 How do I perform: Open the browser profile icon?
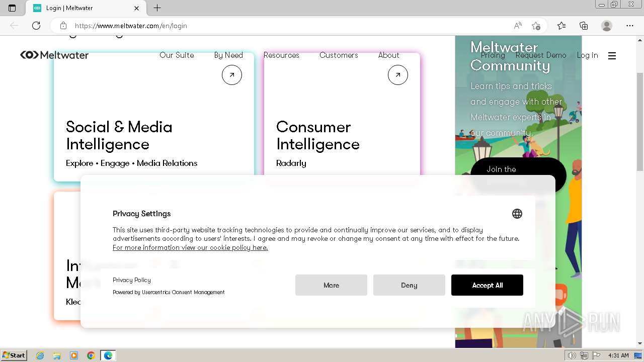point(607,26)
